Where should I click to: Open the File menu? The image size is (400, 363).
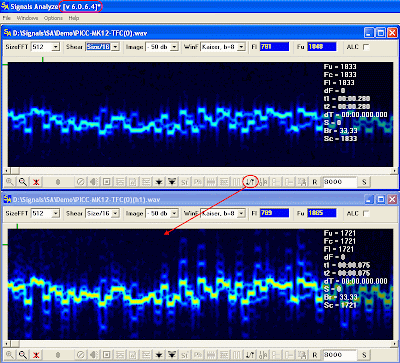pos(7,18)
